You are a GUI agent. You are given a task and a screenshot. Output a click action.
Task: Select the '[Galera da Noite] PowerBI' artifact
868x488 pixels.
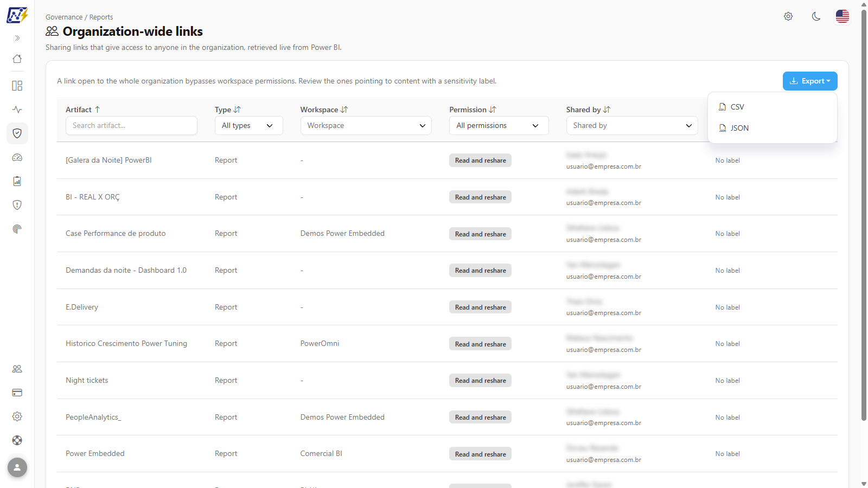108,160
